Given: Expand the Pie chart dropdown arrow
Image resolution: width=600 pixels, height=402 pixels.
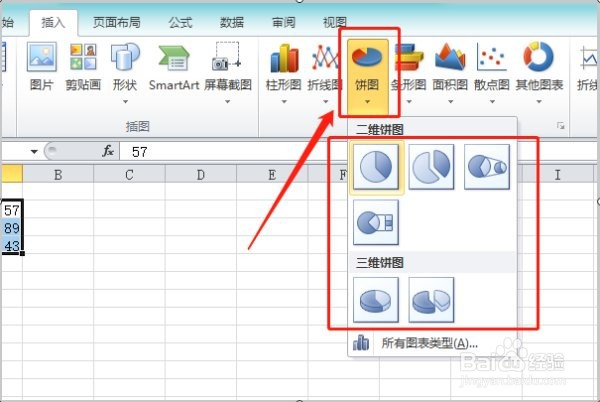Looking at the screenshot, I should [367, 102].
